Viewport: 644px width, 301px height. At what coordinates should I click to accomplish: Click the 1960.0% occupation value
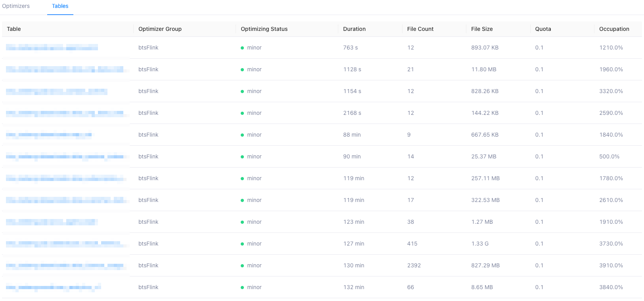[611, 69]
